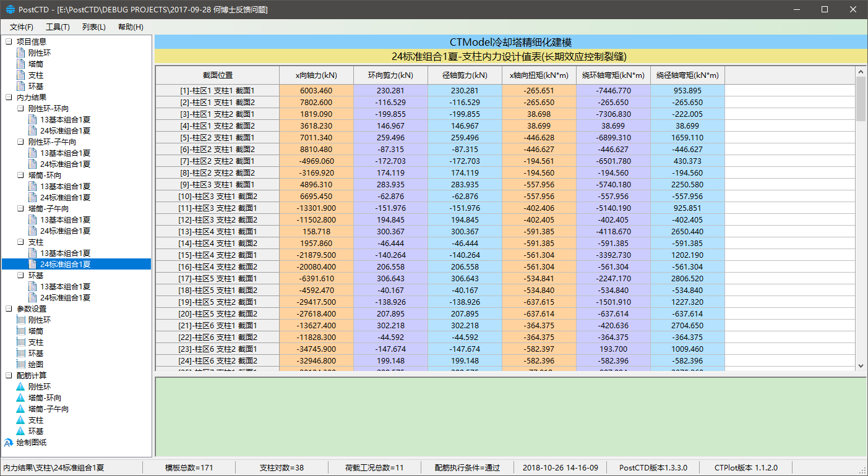The width and height of the screenshot is (868, 476).
Task: Click the 绘制图纸 icon in the tree
Action: tap(9, 443)
